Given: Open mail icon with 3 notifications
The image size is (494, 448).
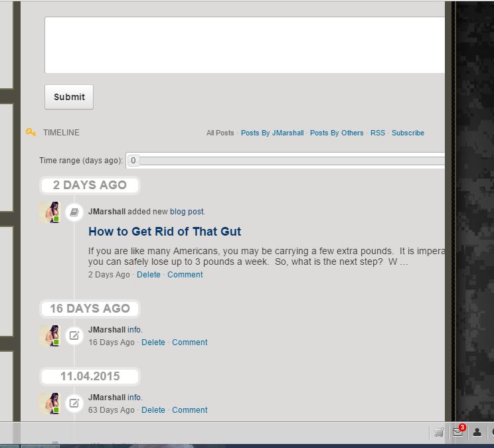Looking at the screenshot, I should click(457, 432).
